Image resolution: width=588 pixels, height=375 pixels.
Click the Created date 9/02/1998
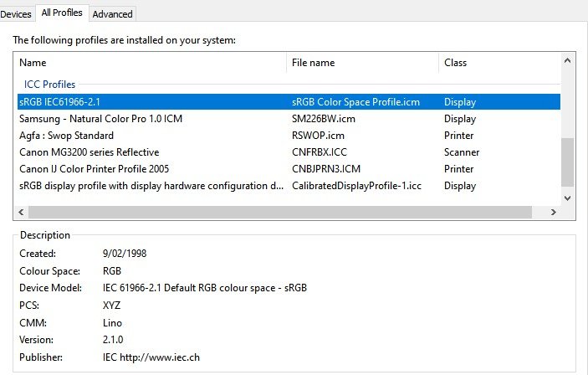pos(125,254)
